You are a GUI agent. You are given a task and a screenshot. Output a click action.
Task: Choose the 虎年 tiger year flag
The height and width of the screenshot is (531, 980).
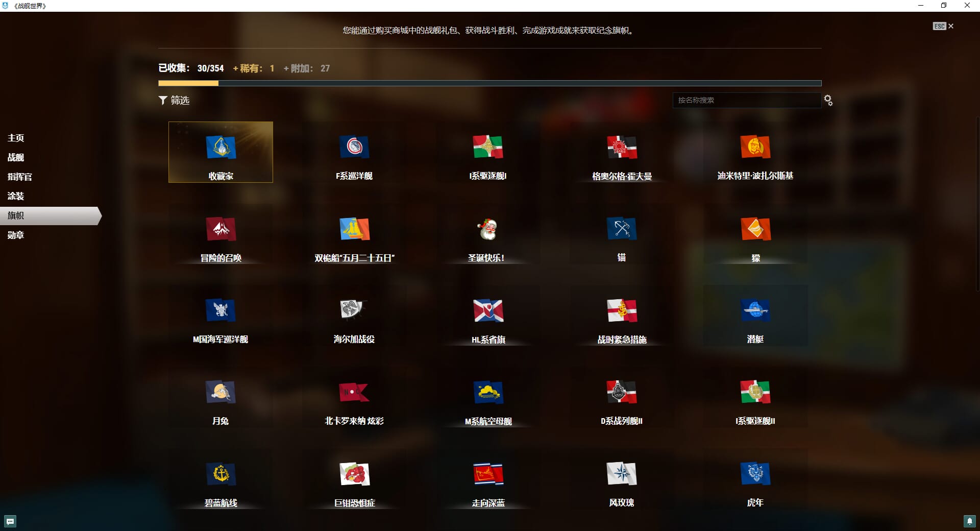click(755, 475)
